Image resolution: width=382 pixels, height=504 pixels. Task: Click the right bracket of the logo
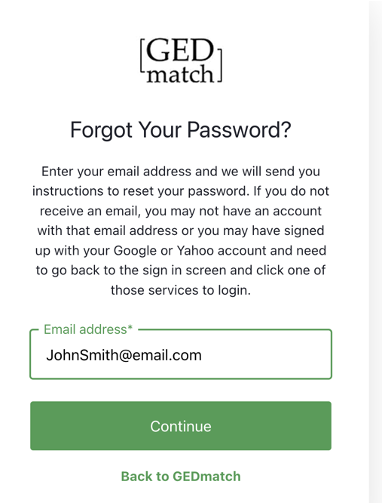tap(220, 65)
